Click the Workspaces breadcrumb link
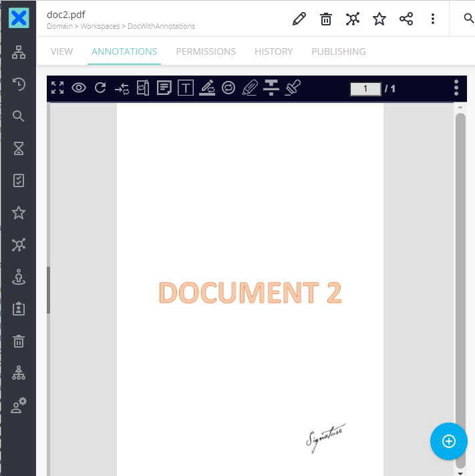The height and width of the screenshot is (476, 475). (100, 26)
